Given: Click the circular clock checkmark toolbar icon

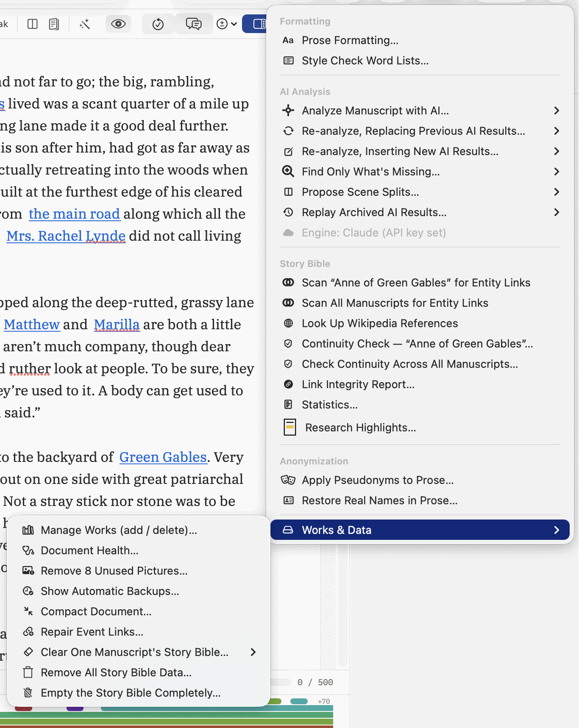Looking at the screenshot, I should pos(158,24).
